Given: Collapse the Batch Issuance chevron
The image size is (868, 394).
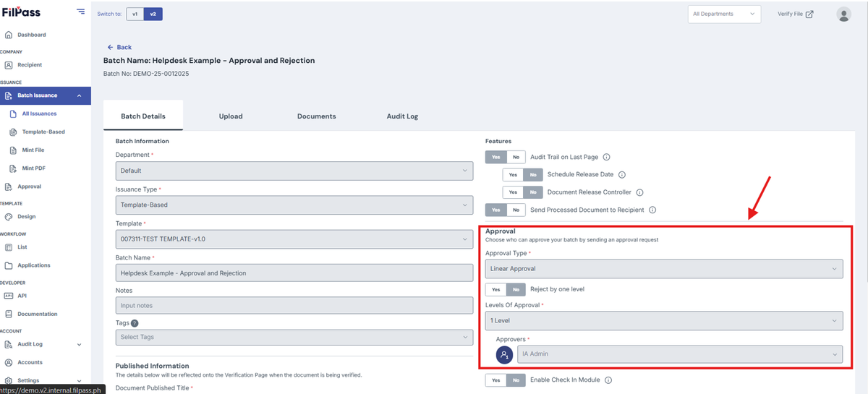Looking at the screenshot, I should (78, 95).
